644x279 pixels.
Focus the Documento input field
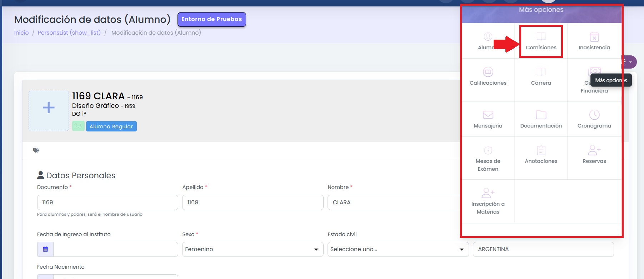108,202
